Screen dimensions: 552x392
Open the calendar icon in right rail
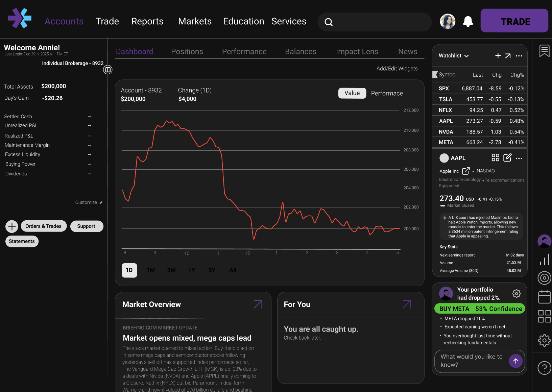coord(544,297)
